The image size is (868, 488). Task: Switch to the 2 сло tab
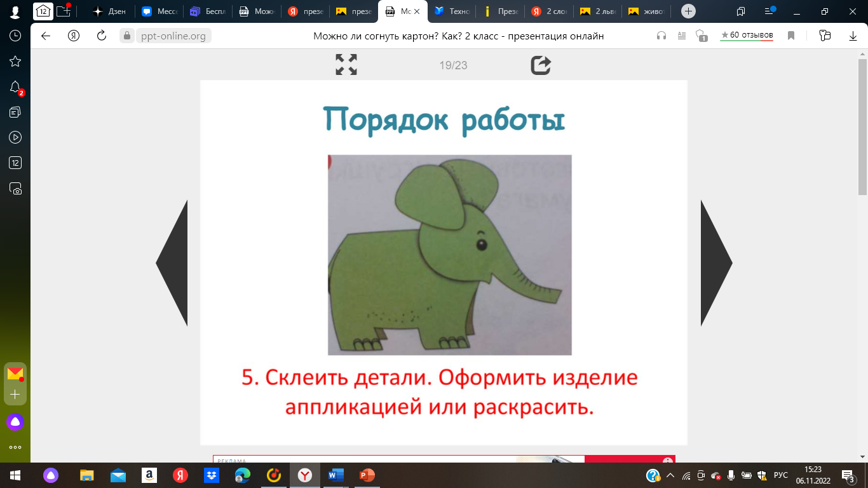(x=550, y=11)
